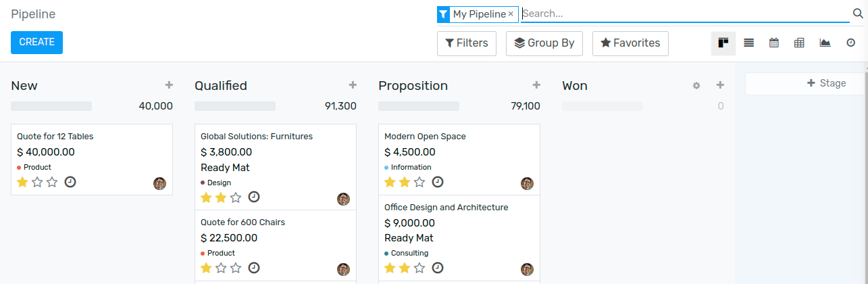Open activity clock on Global Solutions: Furnitures
The height and width of the screenshot is (284, 868).
point(254,197)
